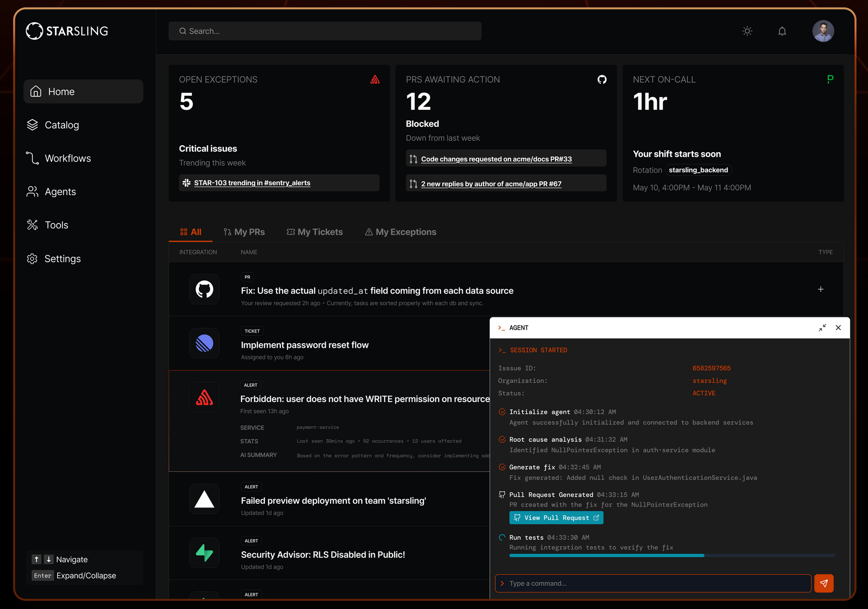Select the All tab
868x609 pixels.
point(191,232)
